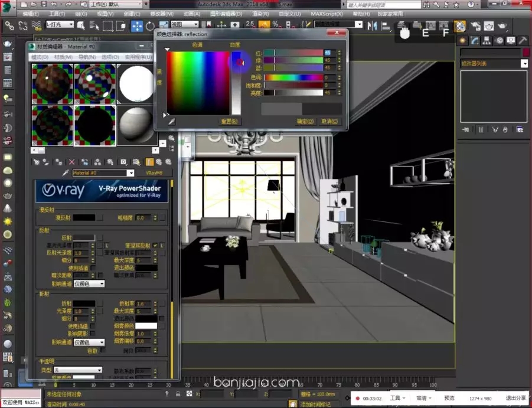532x408 pixels.
Task: Open the 编辑(E) menu
Action: tap(31, 14)
